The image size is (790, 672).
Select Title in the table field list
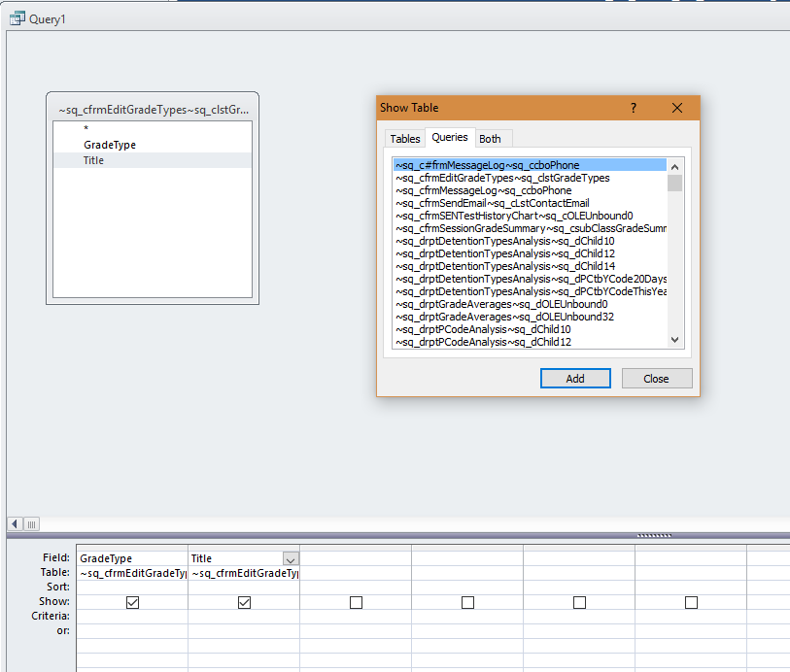(153, 160)
